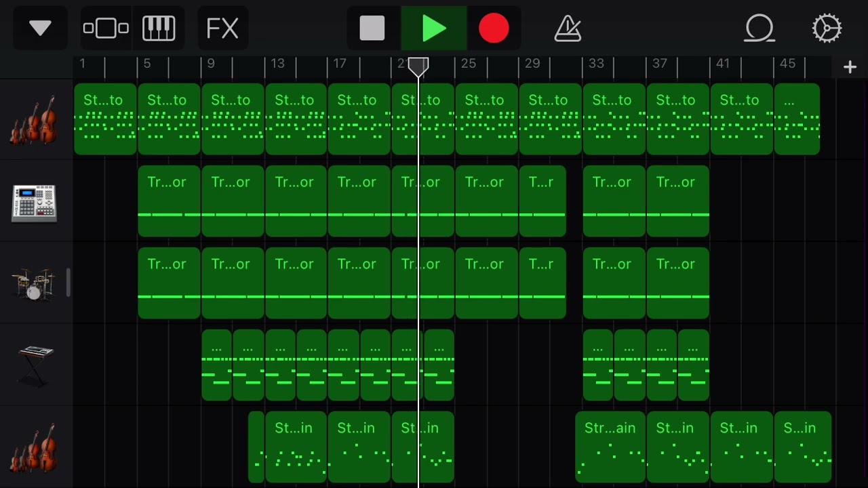The width and height of the screenshot is (868, 488).
Task: Add song section with plus button
Action: (850, 66)
